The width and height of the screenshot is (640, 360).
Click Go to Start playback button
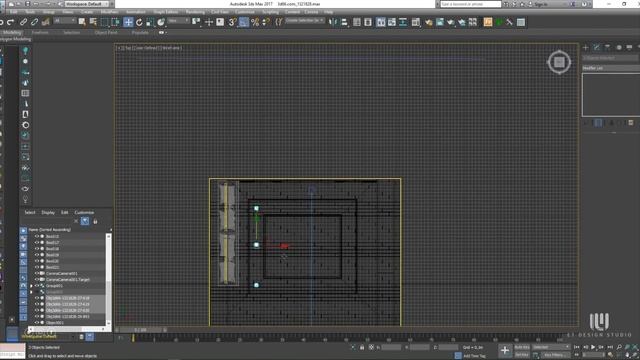click(577, 347)
